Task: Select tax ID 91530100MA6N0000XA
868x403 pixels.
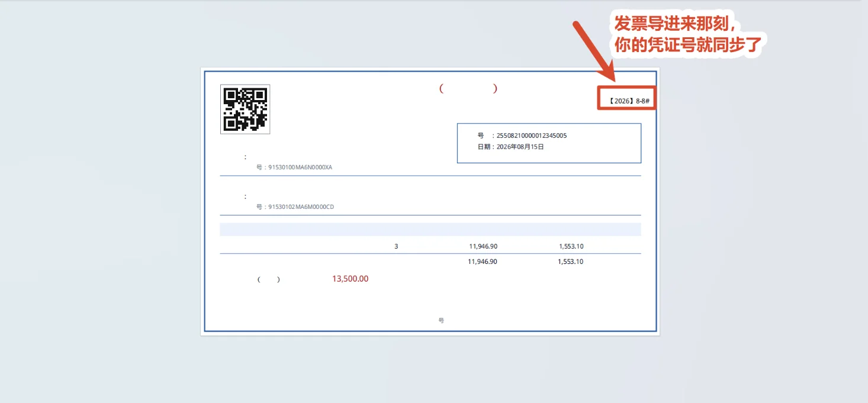Action: (300, 167)
